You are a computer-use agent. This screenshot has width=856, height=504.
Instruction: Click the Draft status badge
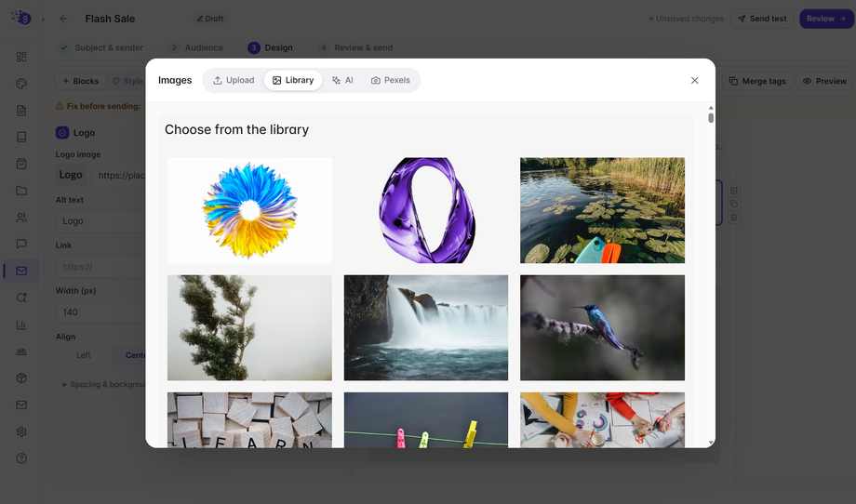[210, 19]
